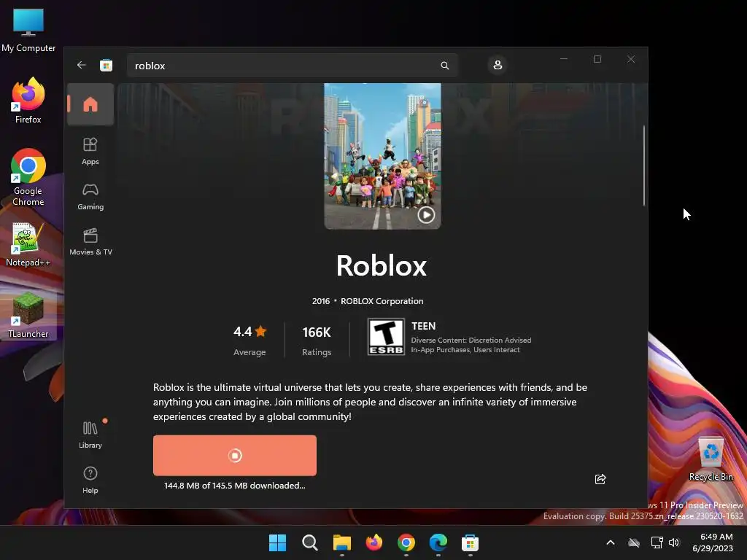Image resolution: width=747 pixels, height=560 pixels.
Task: Click the 'Roblox' title heading
Action: click(382, 265)
